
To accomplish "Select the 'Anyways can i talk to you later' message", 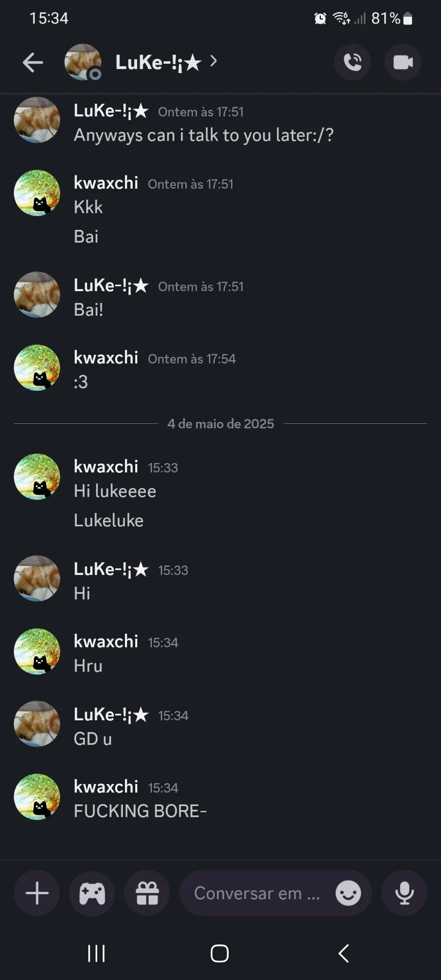I will [x=203, y=135].
